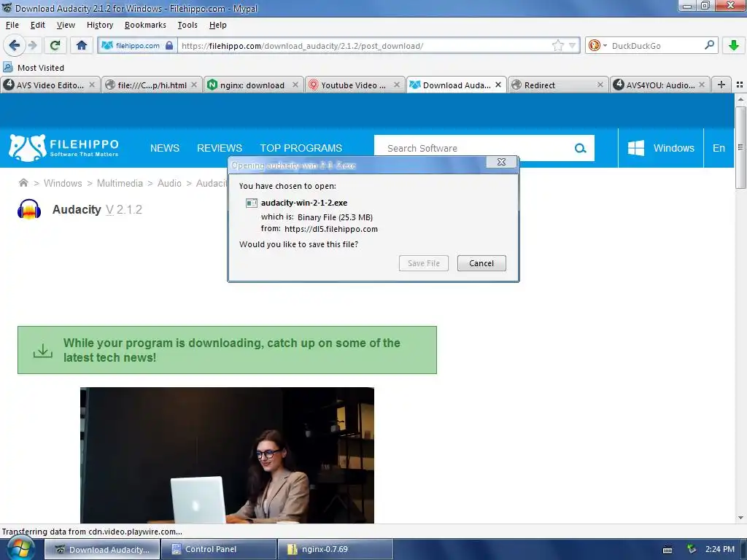The width and height of the screenshot is (747, 560).
Task: Switch to the Youtube Video tab
Action: pyautogui.click(x=353, y=85)
